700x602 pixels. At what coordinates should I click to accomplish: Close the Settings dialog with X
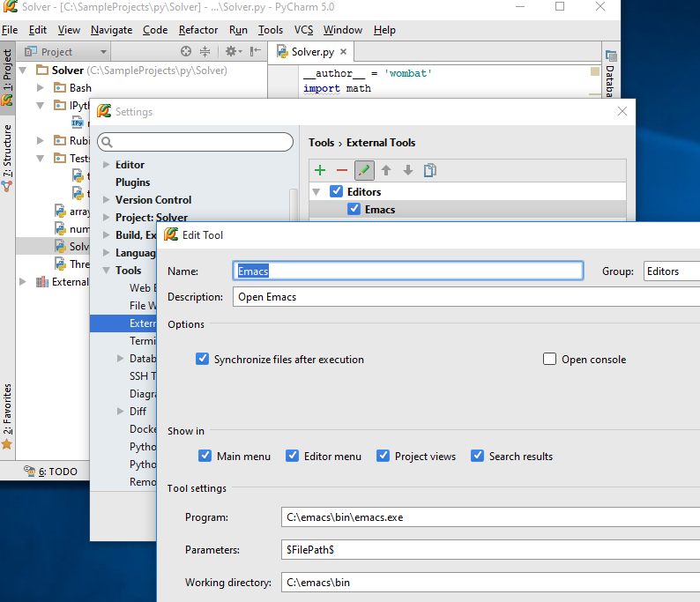point(622,111)
